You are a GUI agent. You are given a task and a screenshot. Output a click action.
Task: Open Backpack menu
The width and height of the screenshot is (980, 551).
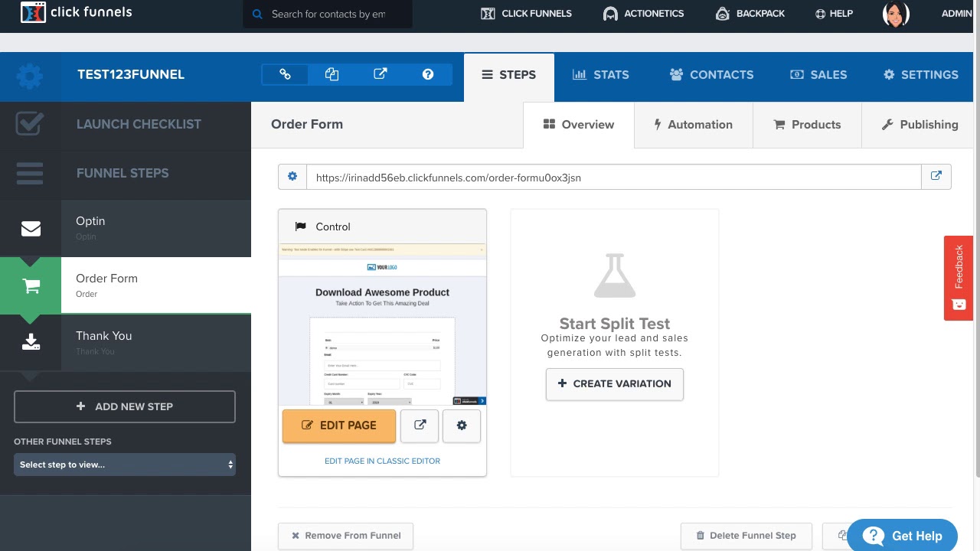[749, 13]
